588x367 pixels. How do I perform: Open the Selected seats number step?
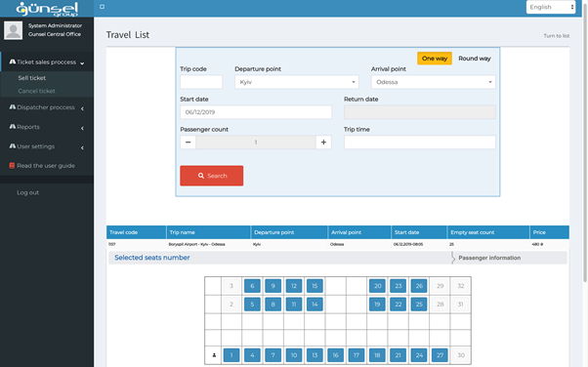(152, 258)
